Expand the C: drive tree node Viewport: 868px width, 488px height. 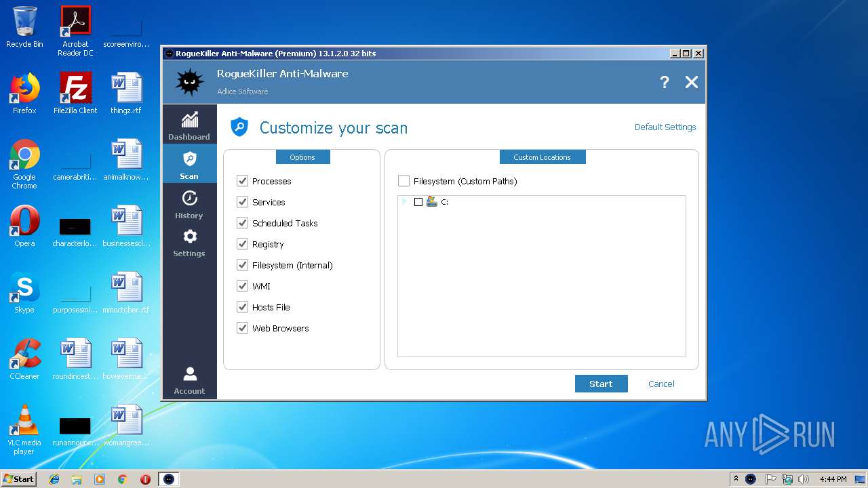405,201
